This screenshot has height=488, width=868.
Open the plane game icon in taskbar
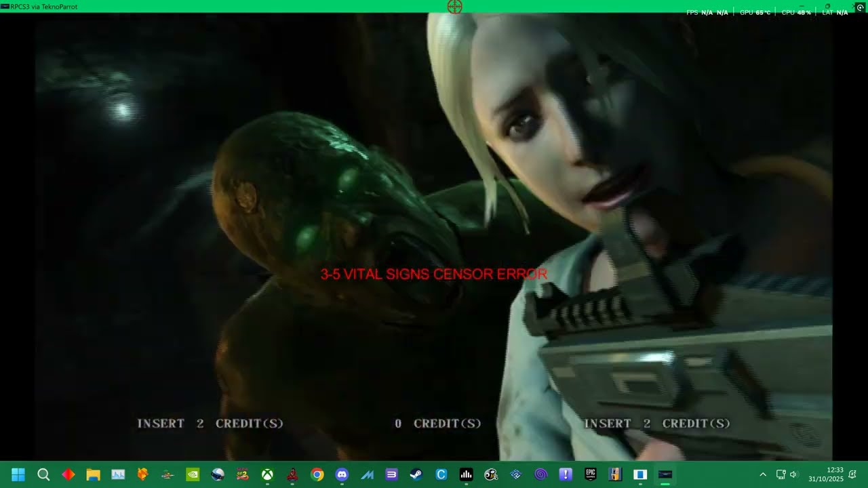coord(167,474)
